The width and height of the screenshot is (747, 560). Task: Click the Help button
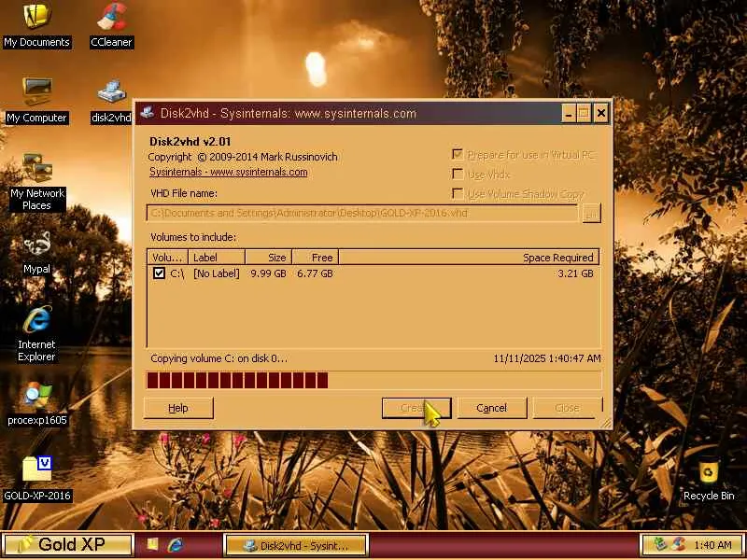click(x=178, y=408)
